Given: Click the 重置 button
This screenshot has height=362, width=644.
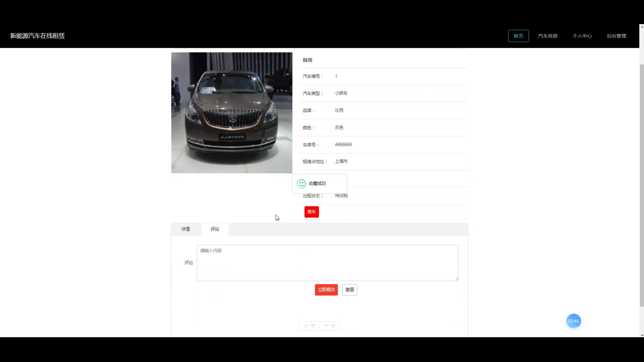Looking at the screenshot, I should [x=350, y=290].
